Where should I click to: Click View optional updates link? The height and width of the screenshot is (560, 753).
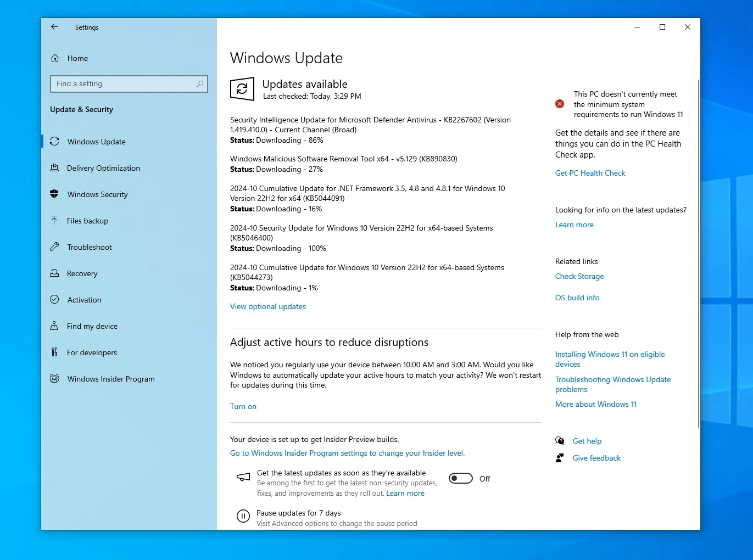click(268, 306)
